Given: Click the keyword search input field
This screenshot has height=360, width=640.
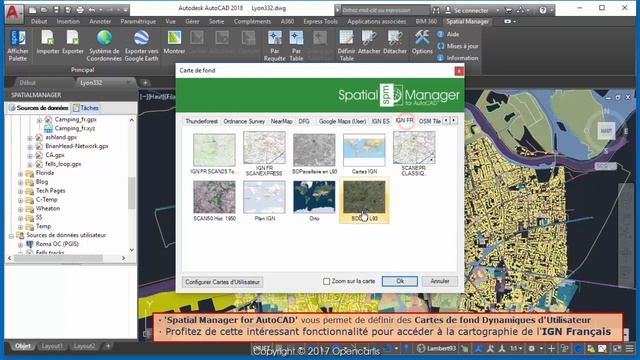Looking at the screenshot, I should click(x=385, y=10).
